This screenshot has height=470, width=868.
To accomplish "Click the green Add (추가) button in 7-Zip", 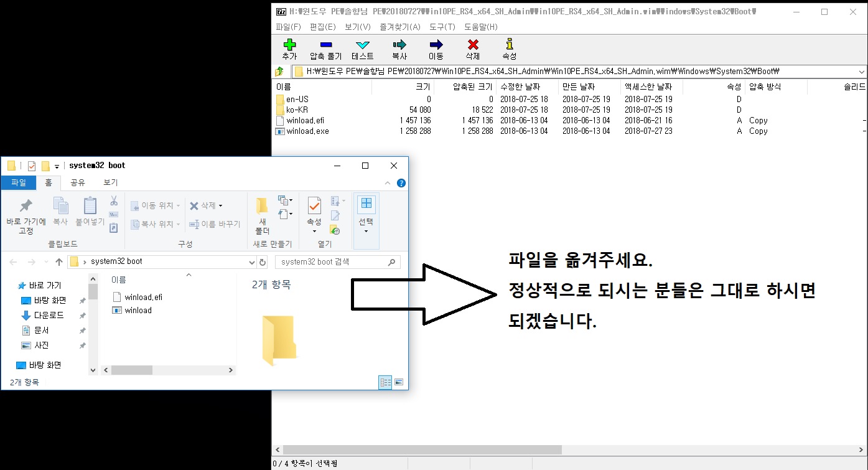I will point(289,45).
